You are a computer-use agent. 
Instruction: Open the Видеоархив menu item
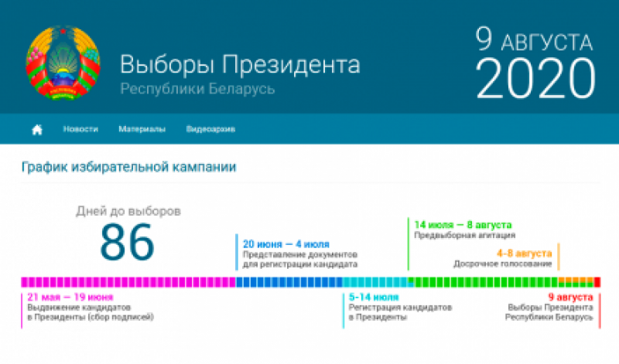coord(210,130)
